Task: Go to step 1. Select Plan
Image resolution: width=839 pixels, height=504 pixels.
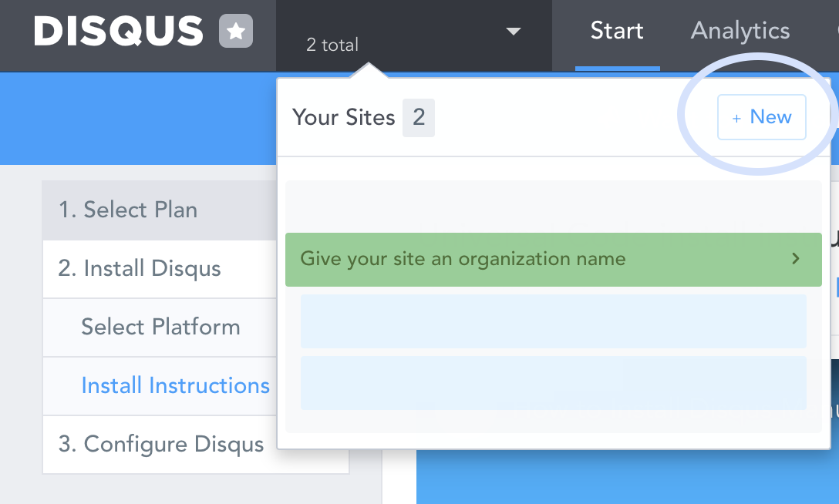Action: coord(160,210)
